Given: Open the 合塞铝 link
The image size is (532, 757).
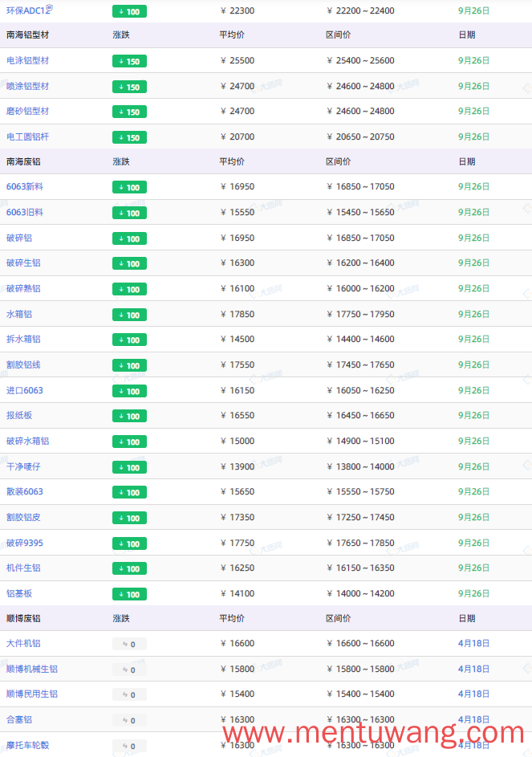Looking at the screenshot, I should (18, 720).
